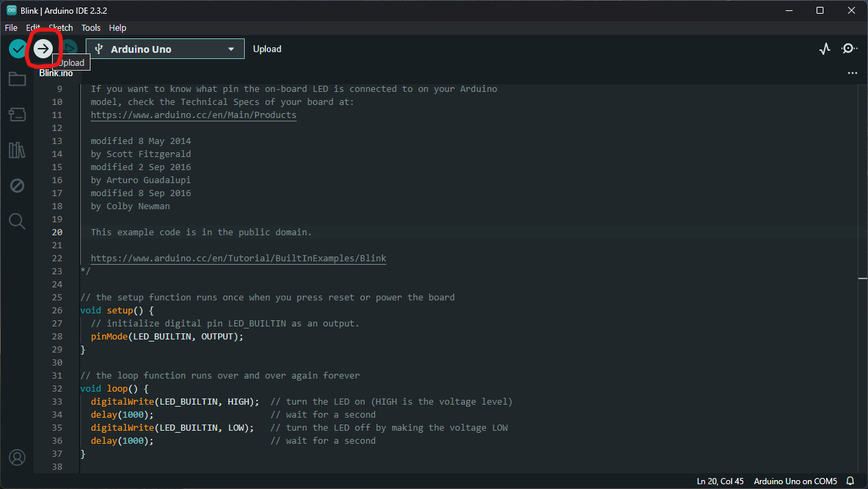Click digitalWrite(LED_BUILTIN, LOW) statement
Image resolution: width=868 pixels, height=489 pixels.
pos(172,428)
